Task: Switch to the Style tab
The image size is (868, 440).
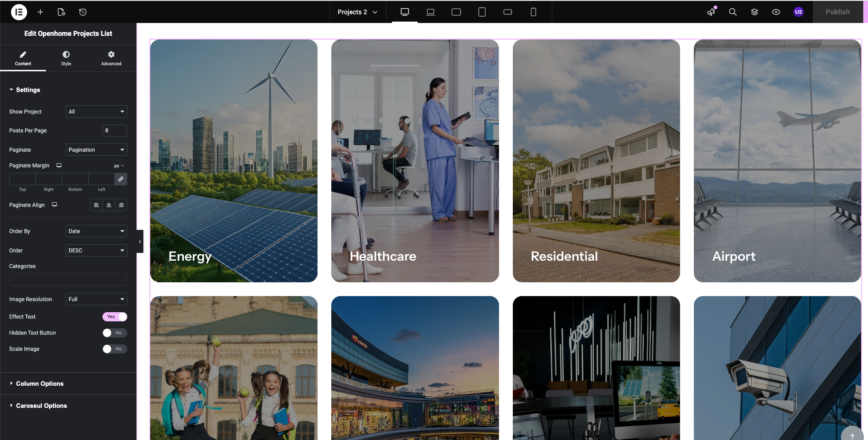Action: (66, 58)
